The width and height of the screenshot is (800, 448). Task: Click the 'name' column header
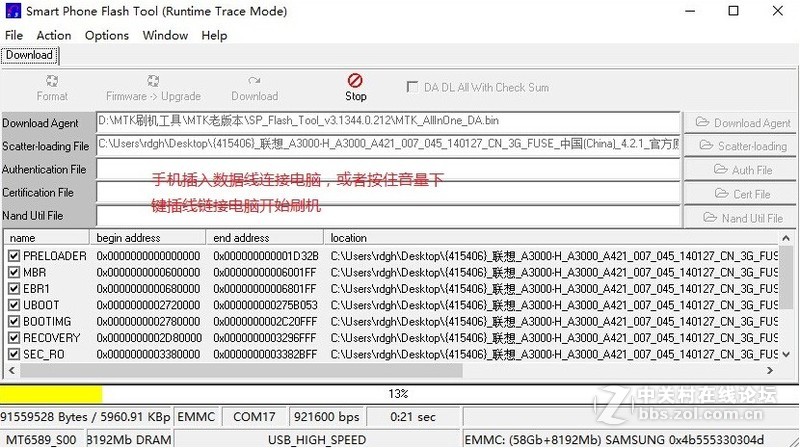pos(47,238)
